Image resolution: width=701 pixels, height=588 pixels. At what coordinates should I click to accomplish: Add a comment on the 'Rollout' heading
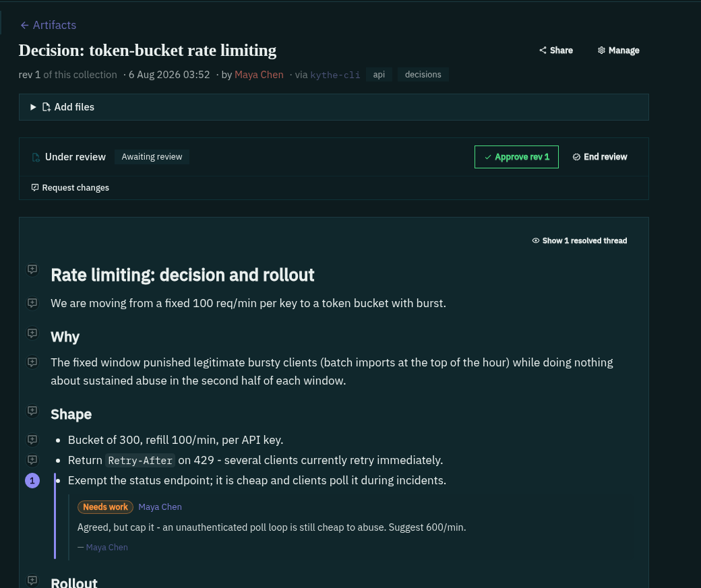pyautogui.click(x=32, y=581)
